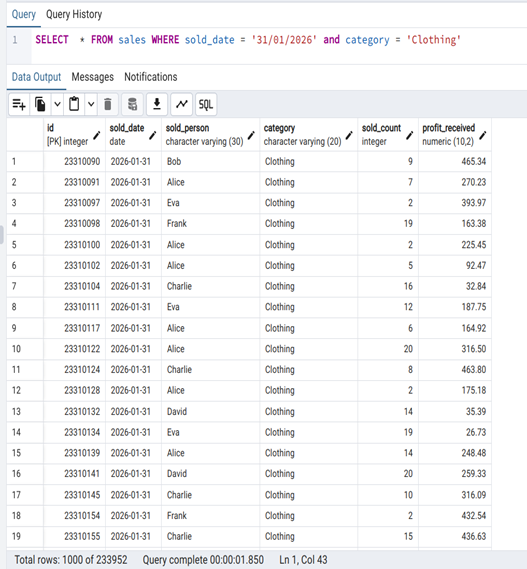Click profit value 465.34
The width and height of the screenshot is (527, 569).
(455, 161)
